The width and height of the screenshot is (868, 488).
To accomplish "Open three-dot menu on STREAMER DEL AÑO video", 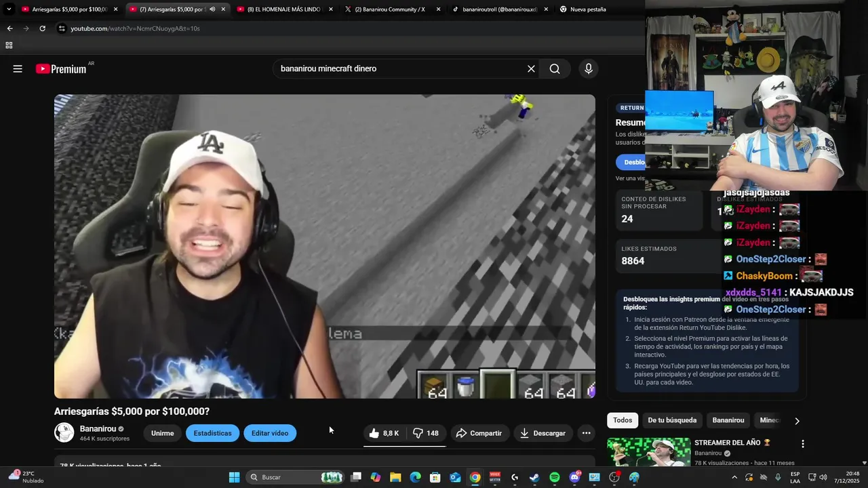I will click(803, 444).
